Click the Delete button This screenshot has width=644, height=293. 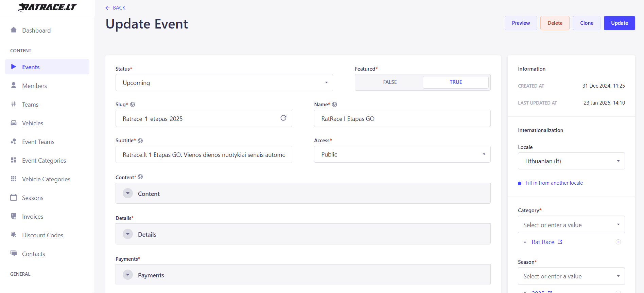pos(555,23)
